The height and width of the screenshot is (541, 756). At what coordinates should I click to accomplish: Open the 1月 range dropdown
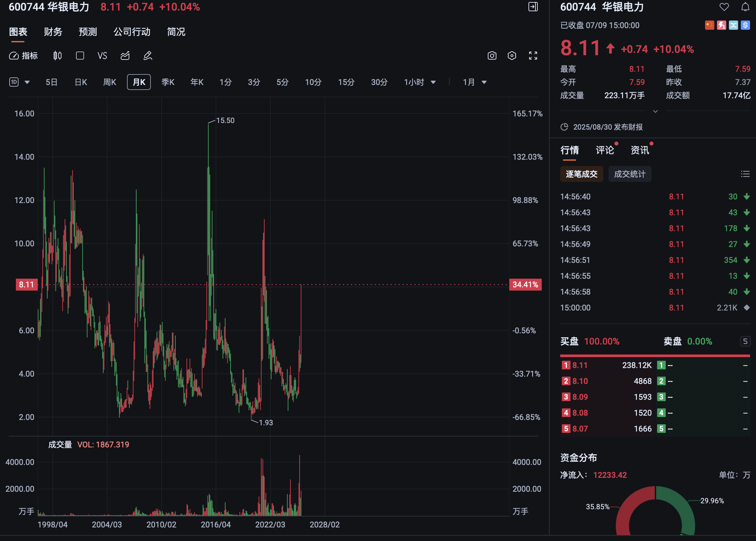tap(475, 82)
